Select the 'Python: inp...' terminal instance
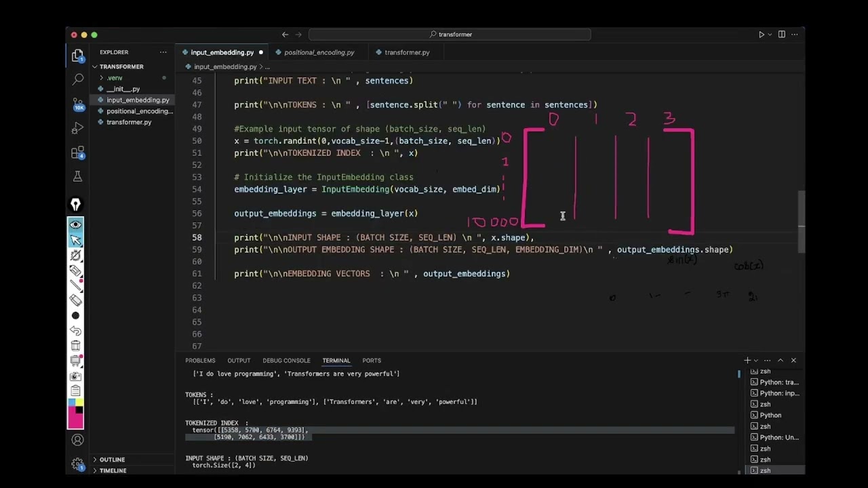Screen dimensions: 868x488 pyautogui.click(x=774, y=393)
